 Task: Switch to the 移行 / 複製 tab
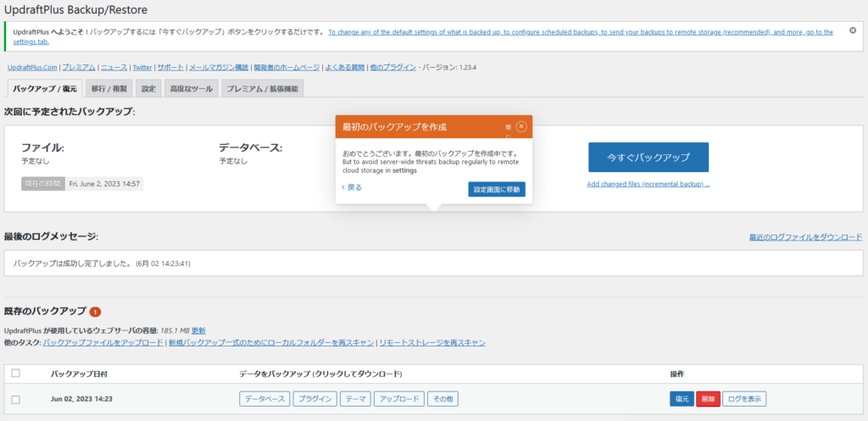click(108, 88)
